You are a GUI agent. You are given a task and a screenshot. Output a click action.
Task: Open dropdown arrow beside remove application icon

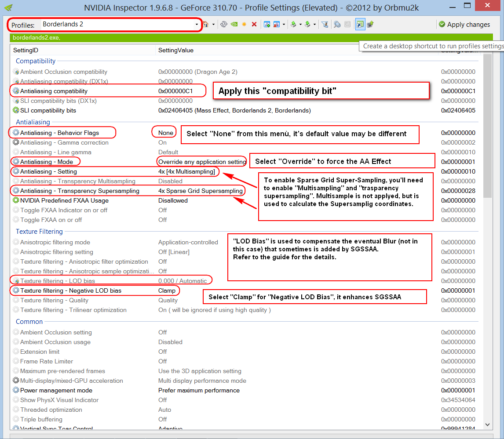[284, 25]
